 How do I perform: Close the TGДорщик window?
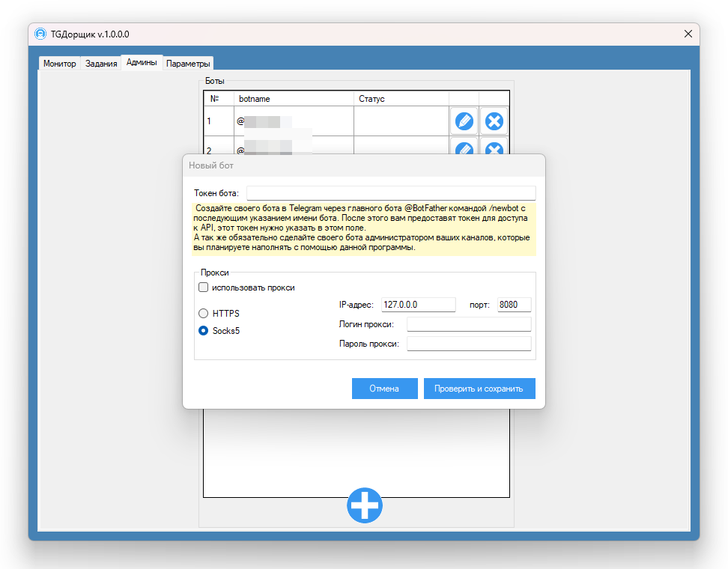coord(688,34)
